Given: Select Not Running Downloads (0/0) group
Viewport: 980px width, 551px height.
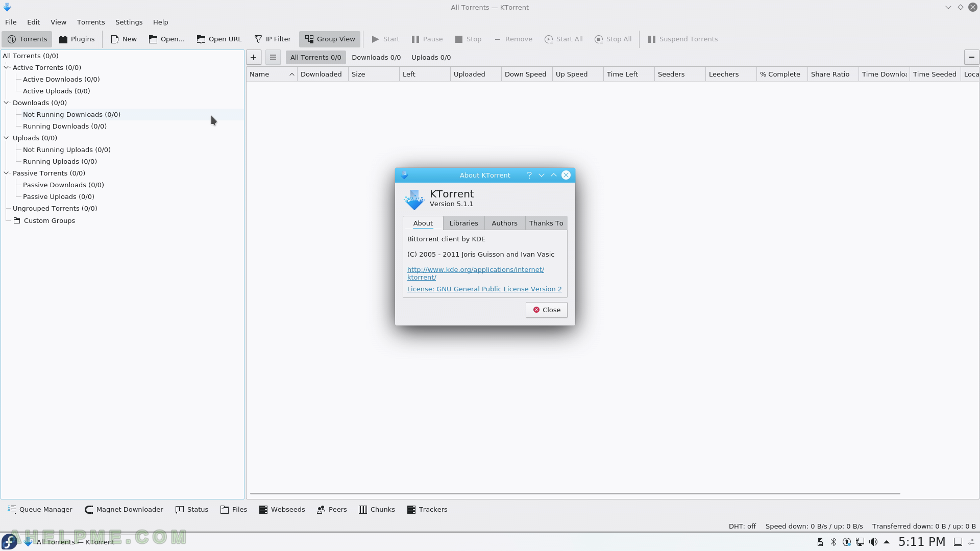Looking at the screenshot, I should (x=71, y=115).
